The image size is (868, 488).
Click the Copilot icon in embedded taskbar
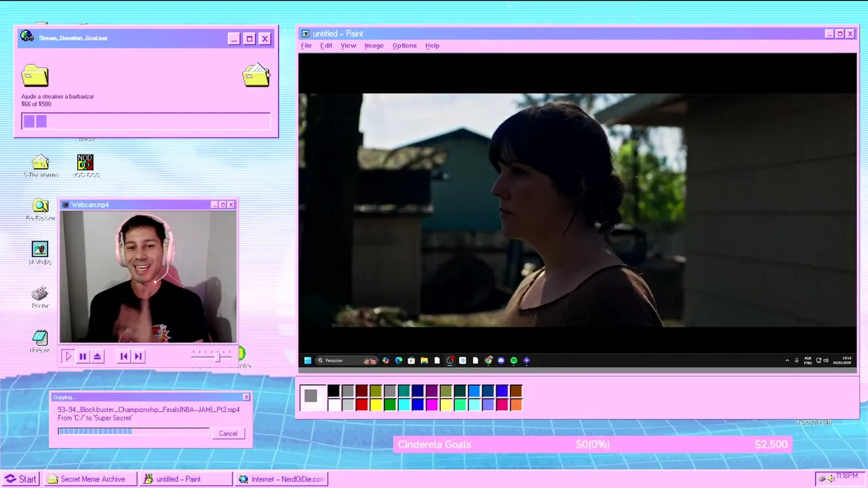(386, 361)
